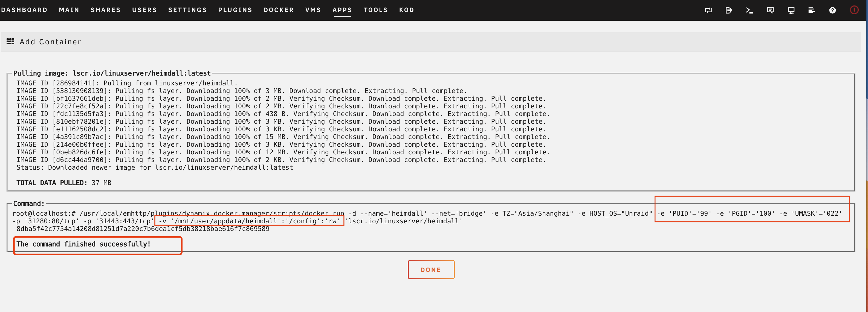Open the MAIN menu tab
The image size is (868, 312).
(x=69, y=10)
